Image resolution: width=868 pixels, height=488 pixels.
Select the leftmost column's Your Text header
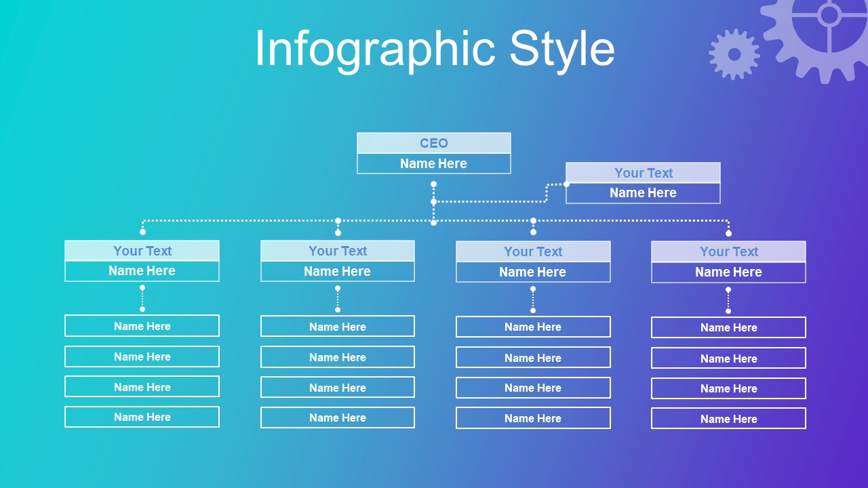[x=142, y=251]
